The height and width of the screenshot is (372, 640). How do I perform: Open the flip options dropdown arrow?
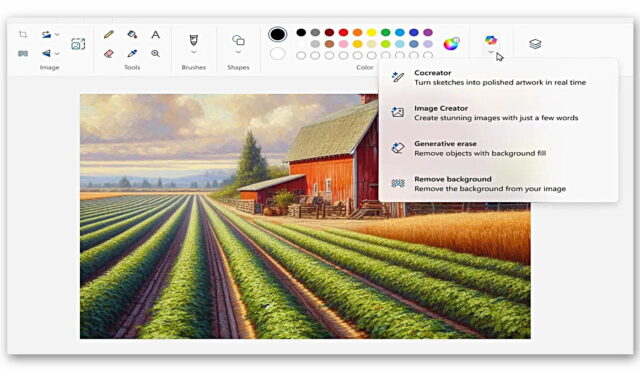coord(57,53)
